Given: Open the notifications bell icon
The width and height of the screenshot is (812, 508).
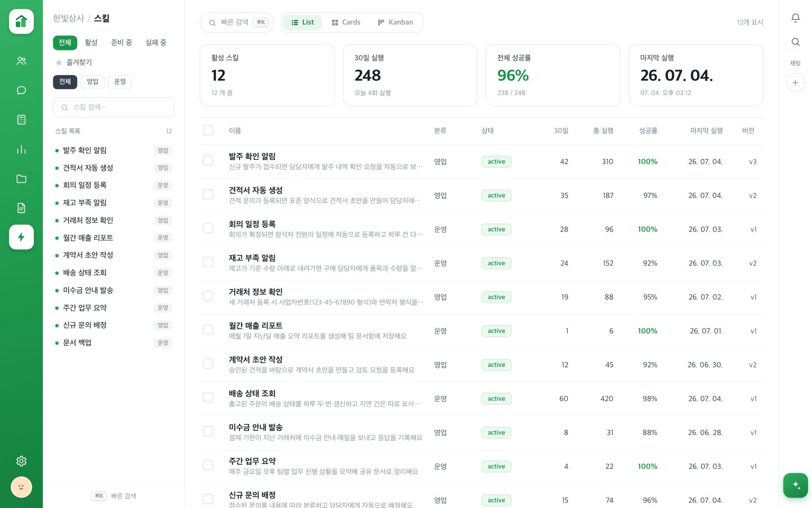Looking at the screenshot, I should click(x=795, y=18).
